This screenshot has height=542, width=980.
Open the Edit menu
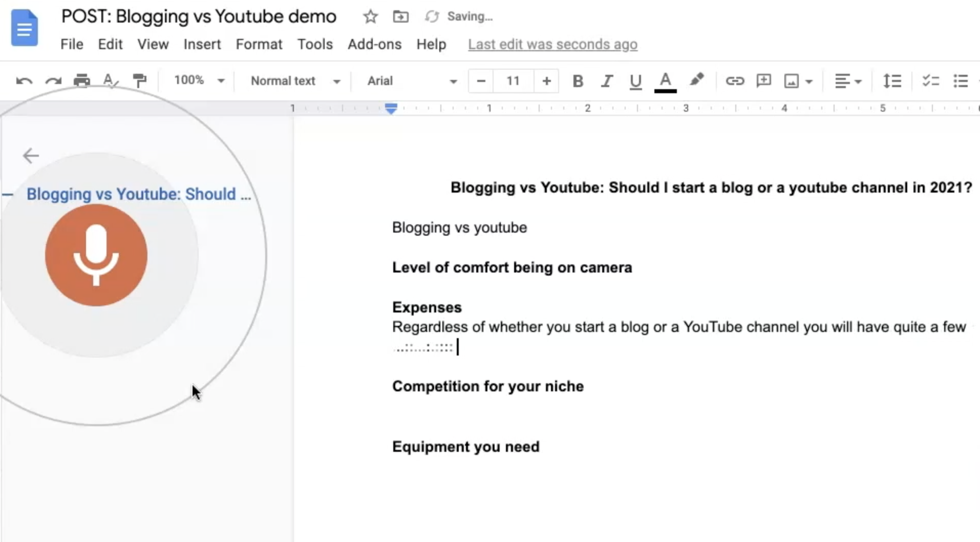click(x=110, y=45)
